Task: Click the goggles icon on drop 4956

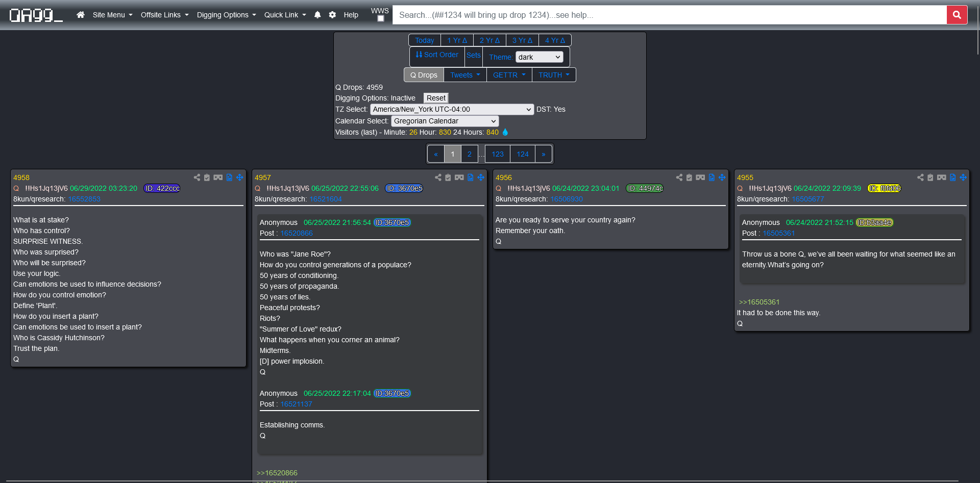Action: click(x=700, y=177)
